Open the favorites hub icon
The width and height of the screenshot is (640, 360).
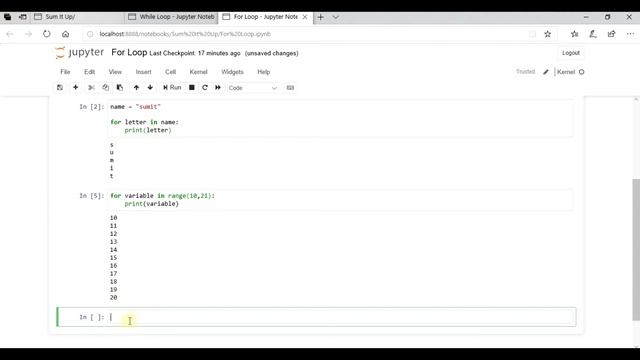coord(574,34)
